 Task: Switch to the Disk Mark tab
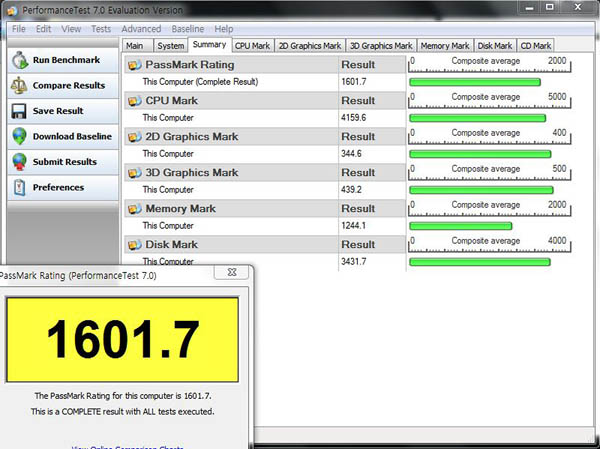[495, 46]
